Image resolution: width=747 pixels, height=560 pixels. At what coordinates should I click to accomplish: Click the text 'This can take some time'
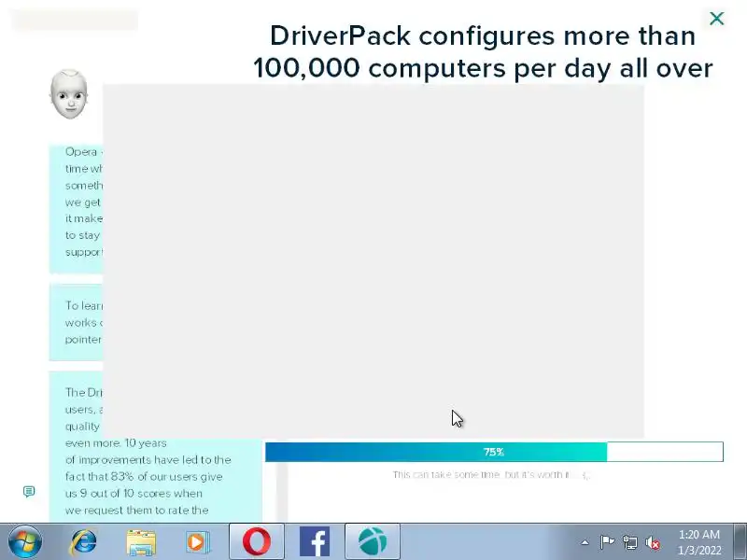pyautogui.click(x=446, y=474)
